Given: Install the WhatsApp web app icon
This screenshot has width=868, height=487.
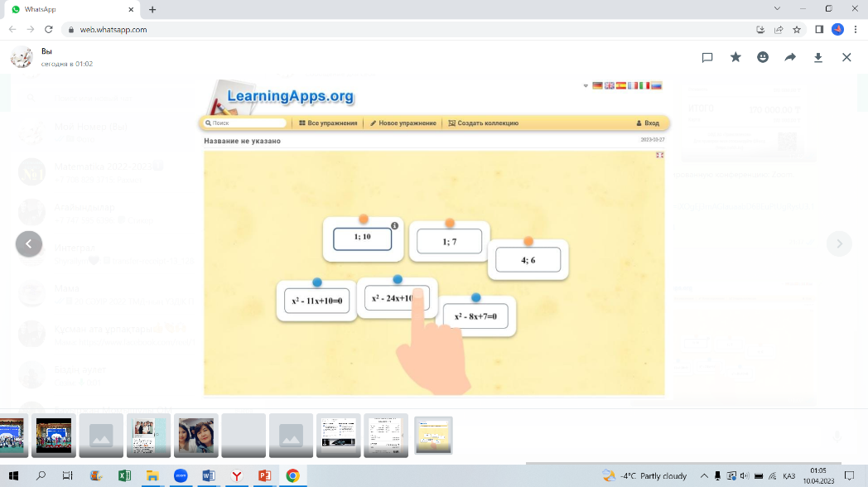Looking at the screenshot, I should (760, 29).
